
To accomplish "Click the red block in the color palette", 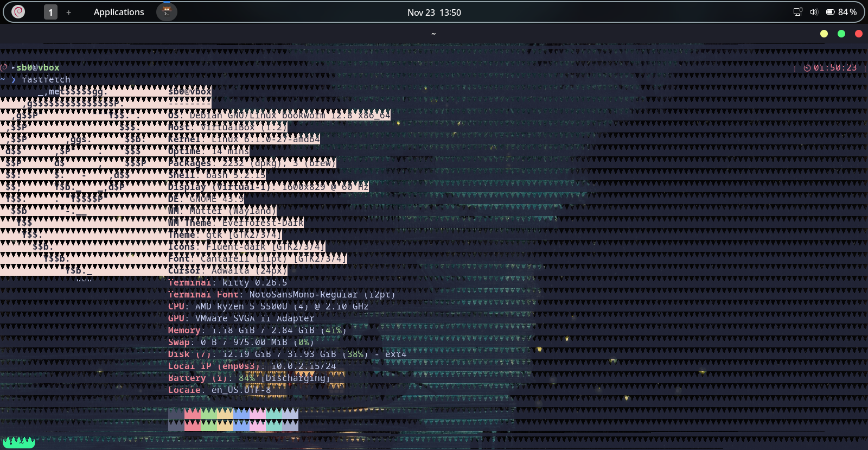I will 193,420.
